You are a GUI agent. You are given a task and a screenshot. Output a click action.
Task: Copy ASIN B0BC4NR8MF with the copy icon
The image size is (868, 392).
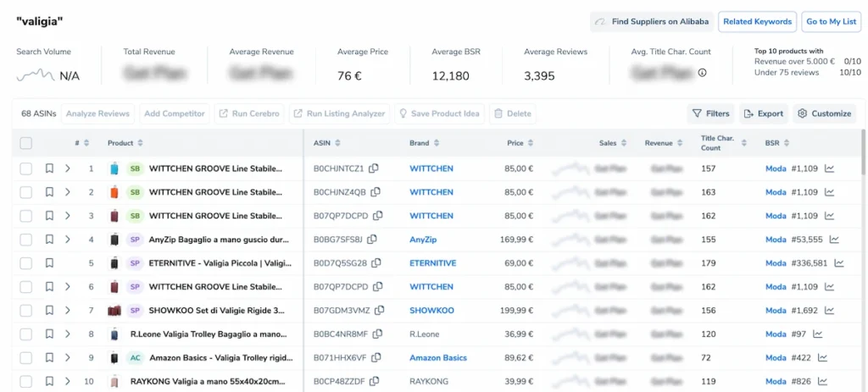coord(377,334)
